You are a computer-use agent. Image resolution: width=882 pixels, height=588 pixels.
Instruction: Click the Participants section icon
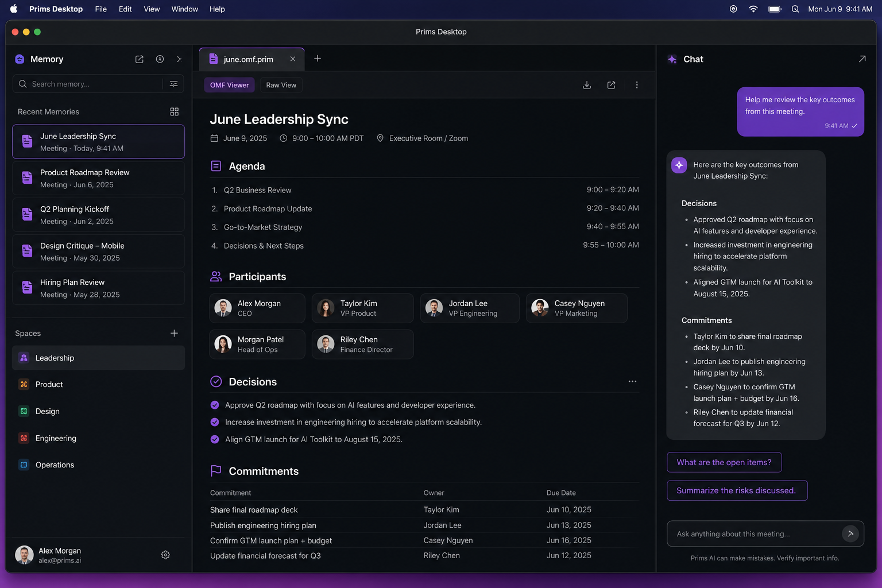click(x=216, y=276)
